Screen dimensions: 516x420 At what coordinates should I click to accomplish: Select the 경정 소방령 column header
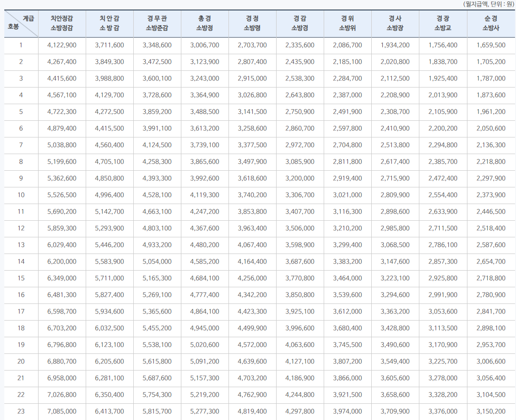(x=252, y=23)
